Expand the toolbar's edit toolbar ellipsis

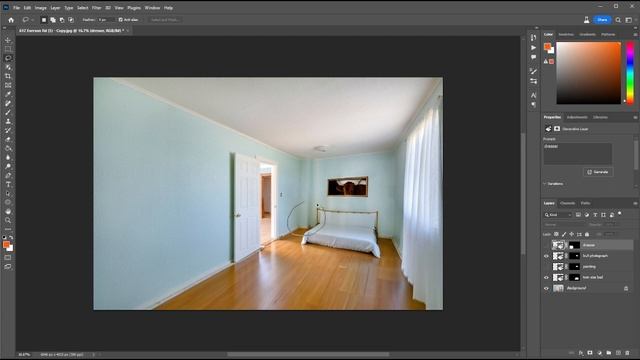(x=8, y=229)
